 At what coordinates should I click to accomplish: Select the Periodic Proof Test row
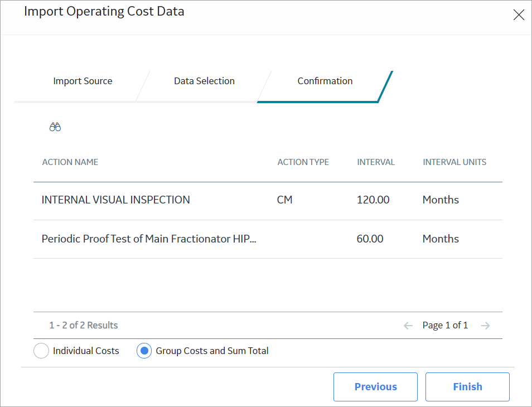click(268, 239)
